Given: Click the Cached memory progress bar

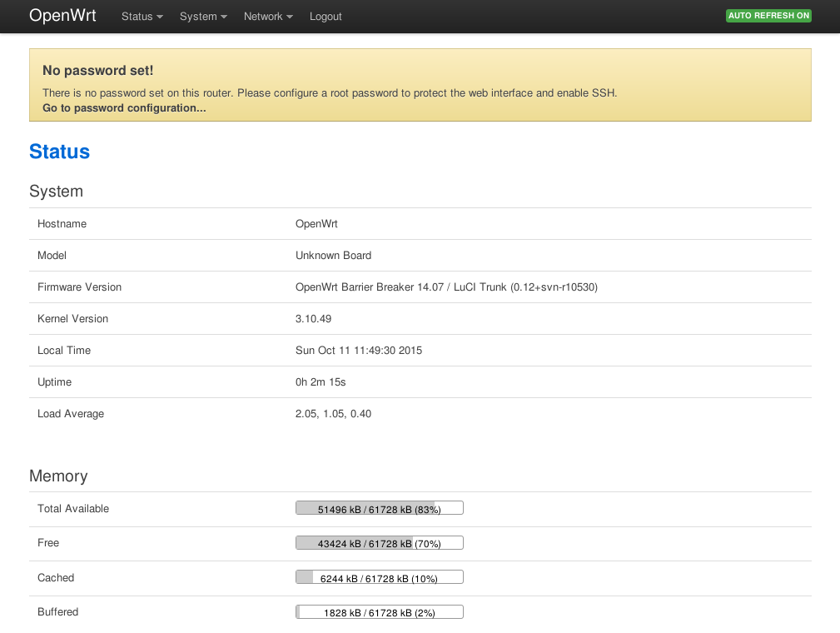Looking at the screenshot, I should (380, 577).
